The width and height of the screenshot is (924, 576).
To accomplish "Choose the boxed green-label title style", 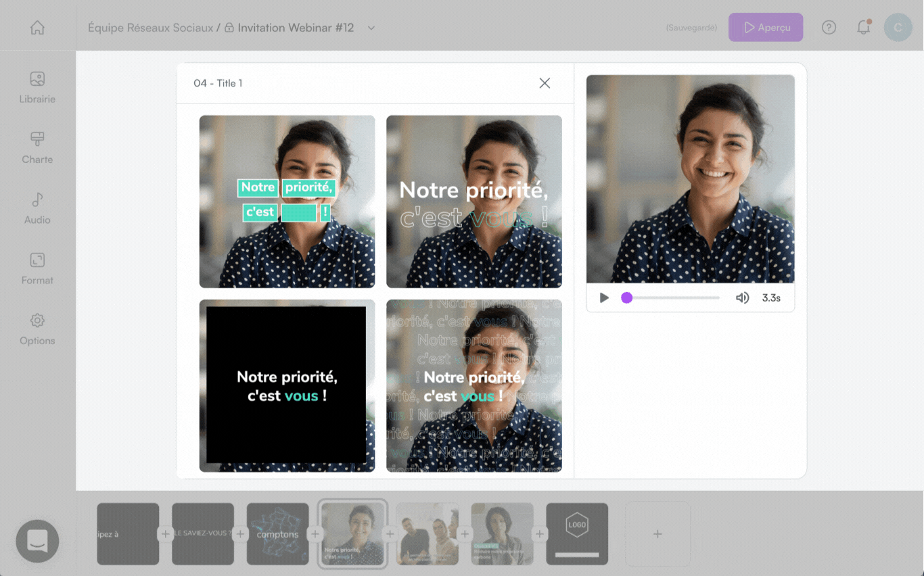I will (287, 201).
